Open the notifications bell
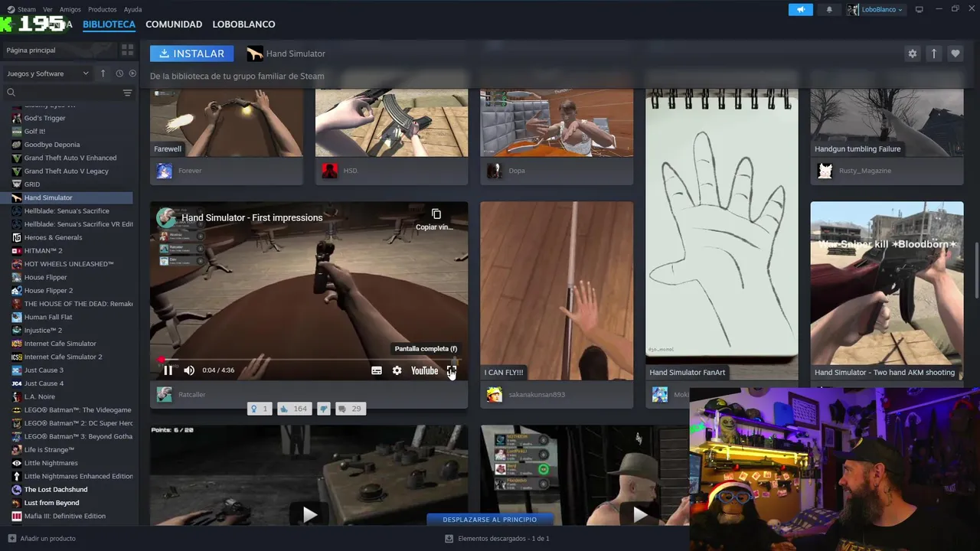The width and height of the screenshot is (980, 551). click(x=829, y=9)
